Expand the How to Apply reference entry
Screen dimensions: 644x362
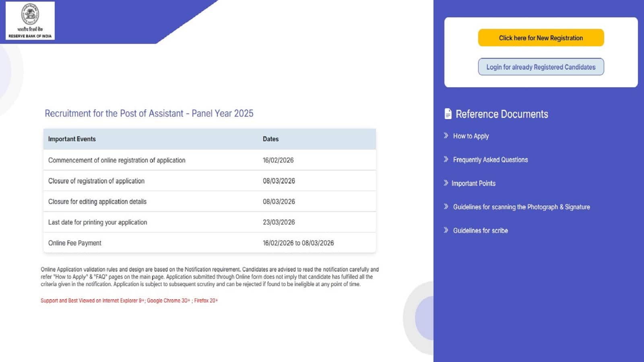471,136
